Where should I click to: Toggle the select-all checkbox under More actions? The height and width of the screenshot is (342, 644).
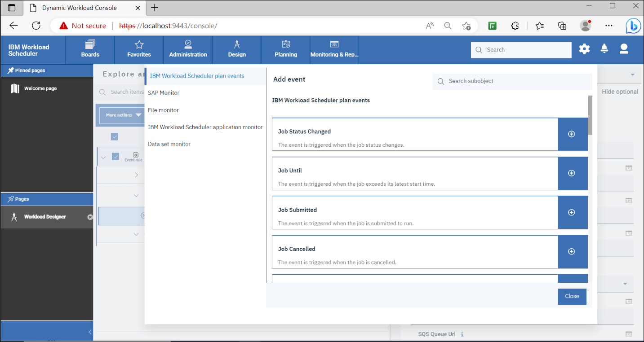(115, 136)
